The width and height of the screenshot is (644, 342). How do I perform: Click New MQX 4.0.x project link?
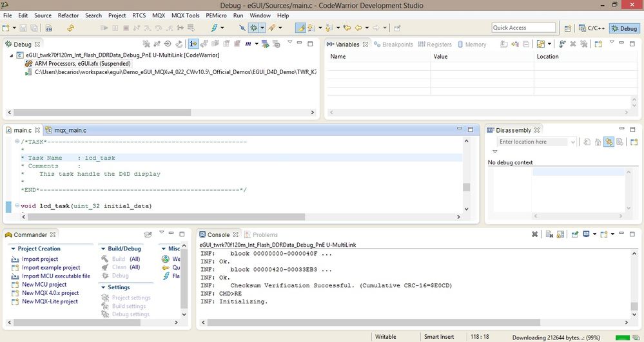pos(50,293)
